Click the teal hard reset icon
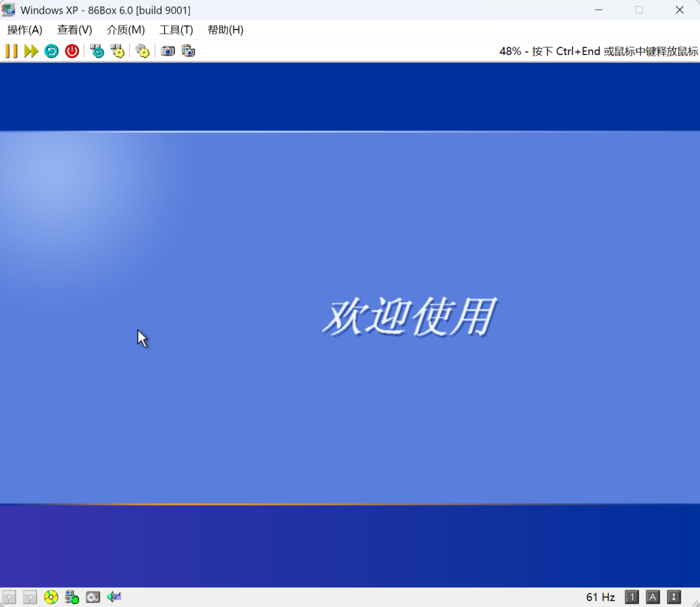This screenshot has width=700, height=607. pos(51,51)
